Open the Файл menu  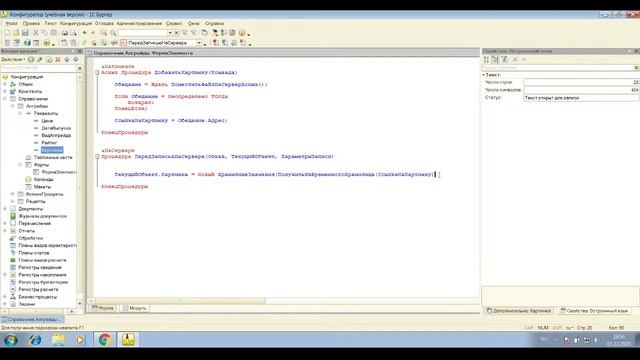pos(11,24)
